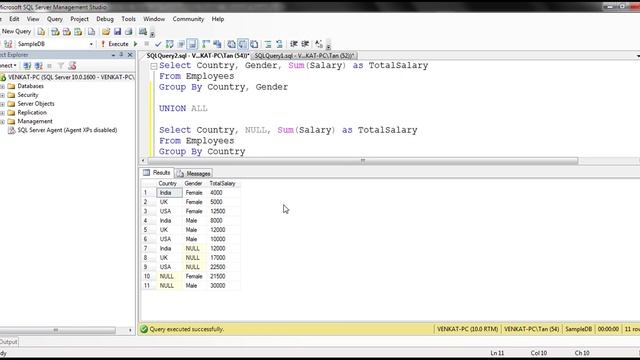Switch output to Results to File
The height and width of the screenshot is (360, 640).
(254, 44)
